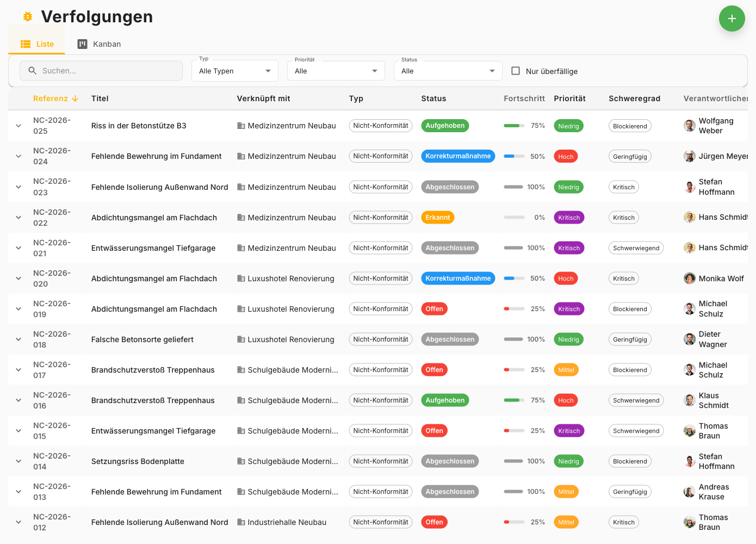Click the sort arrow next to Referenz

(75, 98)
